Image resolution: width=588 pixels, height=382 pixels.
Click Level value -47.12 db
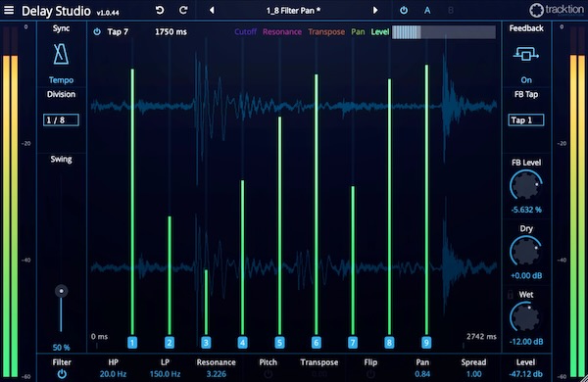pyautogui.click(x=525, y=374)
